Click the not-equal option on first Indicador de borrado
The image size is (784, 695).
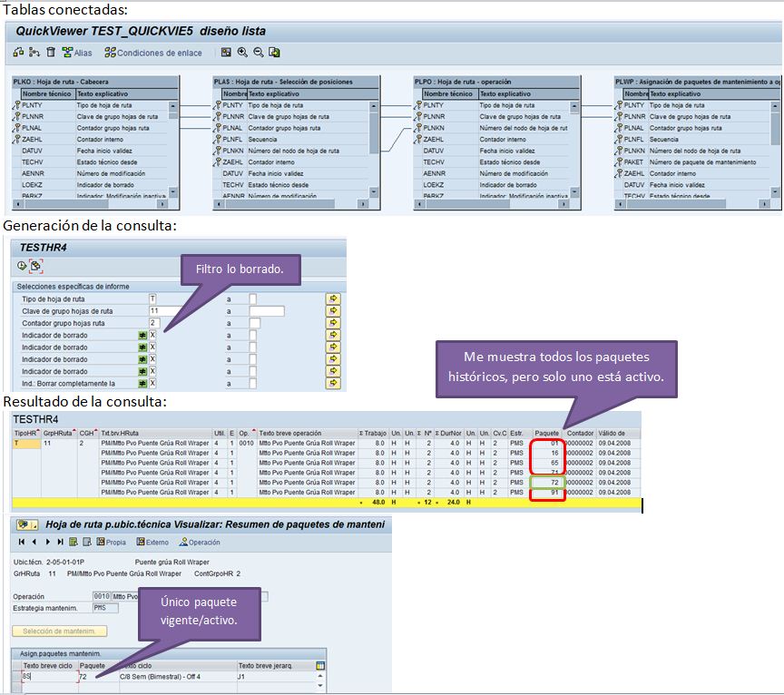click(x=142, y=336)
